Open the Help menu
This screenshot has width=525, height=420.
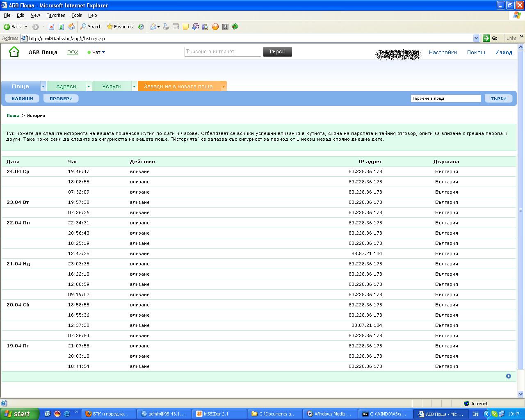coord(93,15)
